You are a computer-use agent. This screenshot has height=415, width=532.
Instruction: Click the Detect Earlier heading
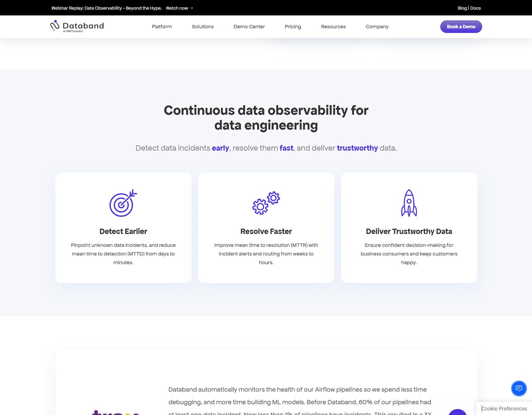[123, 231]
